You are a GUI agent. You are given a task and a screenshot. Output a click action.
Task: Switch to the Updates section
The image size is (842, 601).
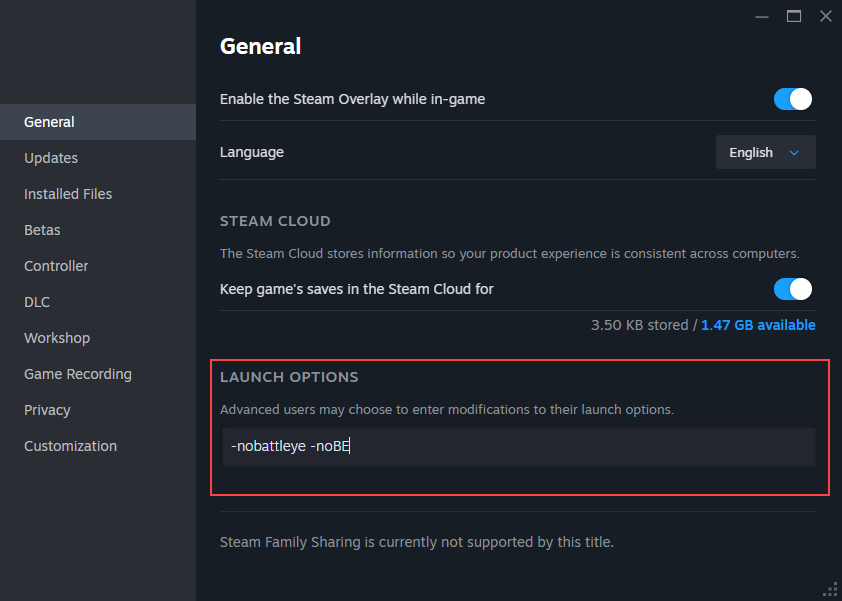coord(51,158)
